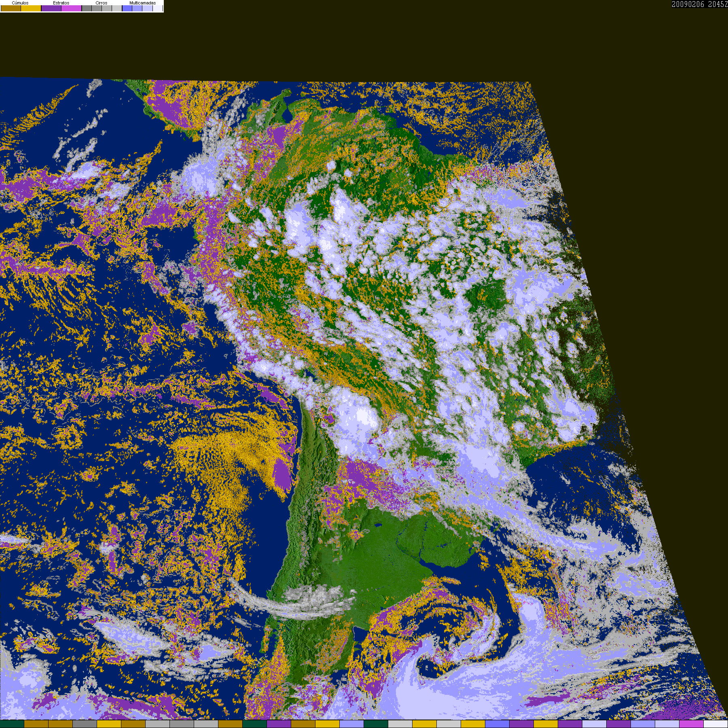Choose the lightest gray Cirros legend swatch
This screenshot has width=728, height=728.
tap(117, 8)
